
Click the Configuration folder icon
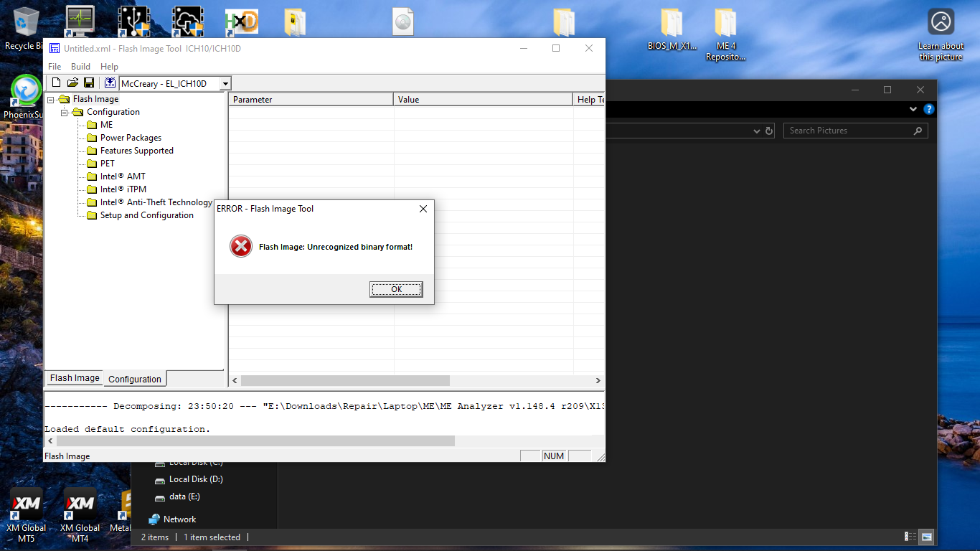[x=77, y=112]
